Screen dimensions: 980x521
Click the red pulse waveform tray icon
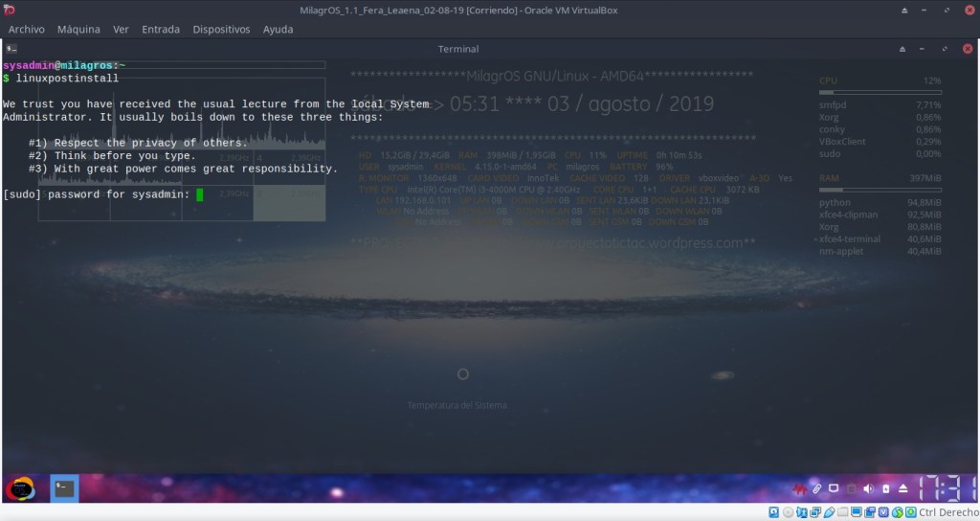(x=799, y=488)
